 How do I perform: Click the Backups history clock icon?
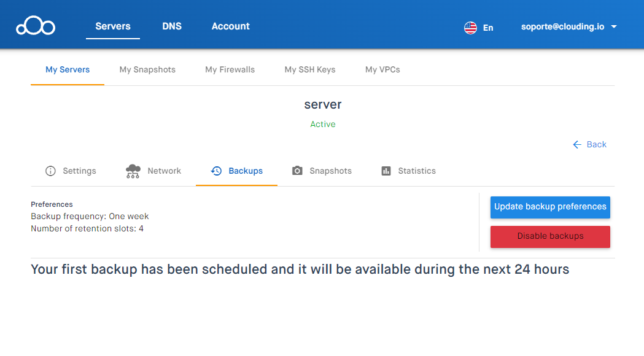[x=217, y=171]
